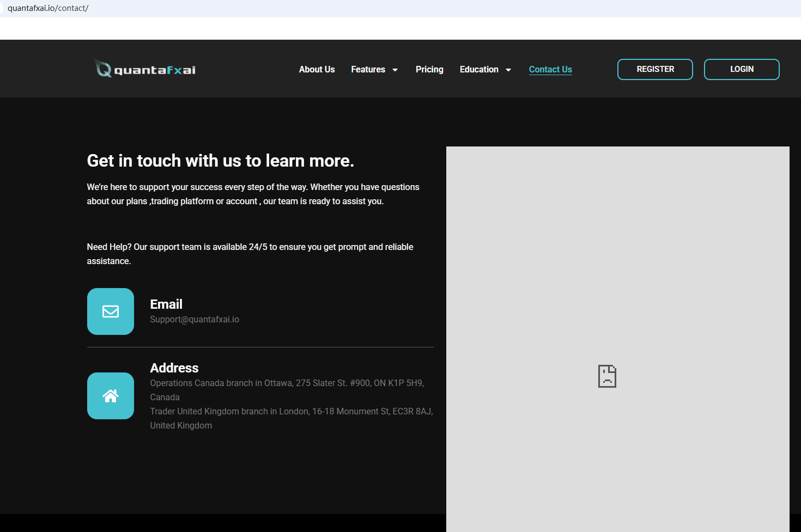Click the Email section heading
Viewport: 801px width, 532px height.
pyautogui.click(x=166, y=304)
